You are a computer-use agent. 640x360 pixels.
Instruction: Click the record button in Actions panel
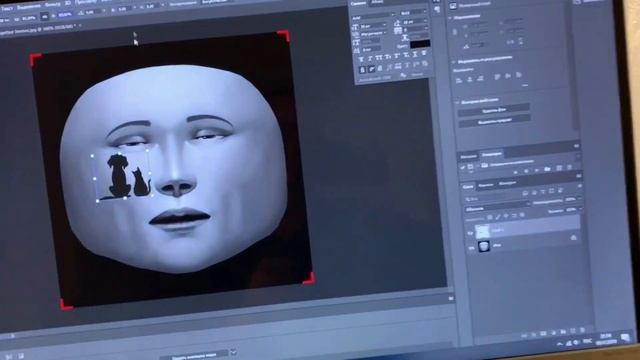pyautogui.click(x=526, y=171)
